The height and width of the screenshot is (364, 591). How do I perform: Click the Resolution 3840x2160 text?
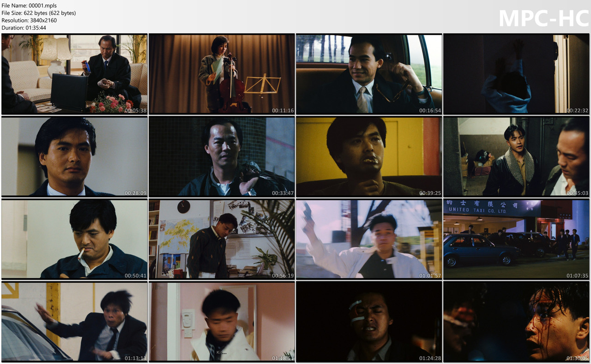click(x=30, y=20)
